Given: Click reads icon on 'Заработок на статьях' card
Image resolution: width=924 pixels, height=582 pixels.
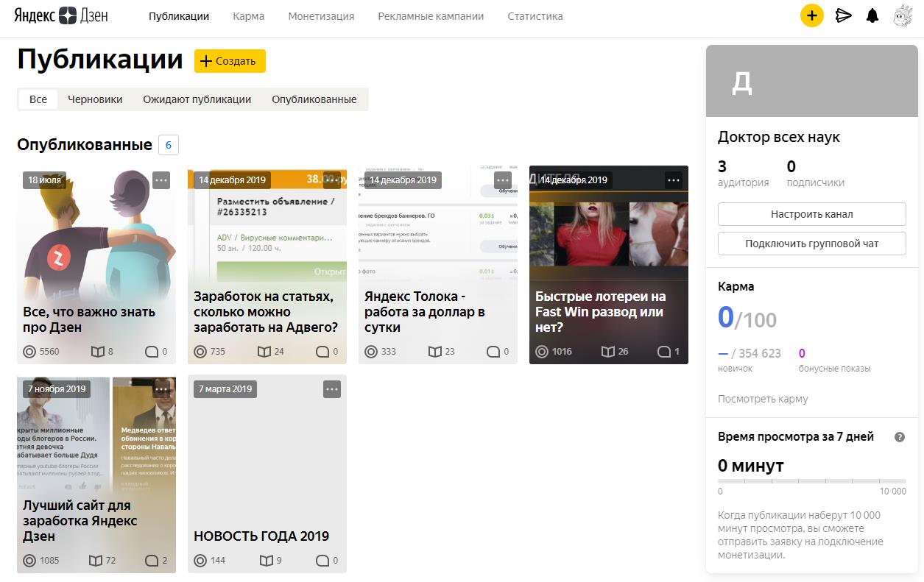Looking at the screenshot, I should pos(264,352).
